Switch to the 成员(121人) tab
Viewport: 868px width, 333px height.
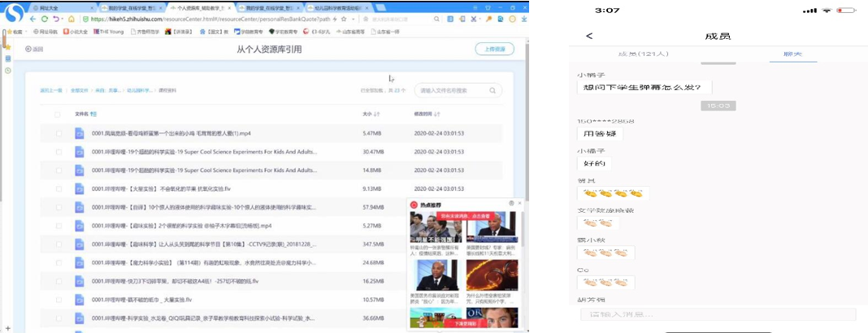coord(643,54)
